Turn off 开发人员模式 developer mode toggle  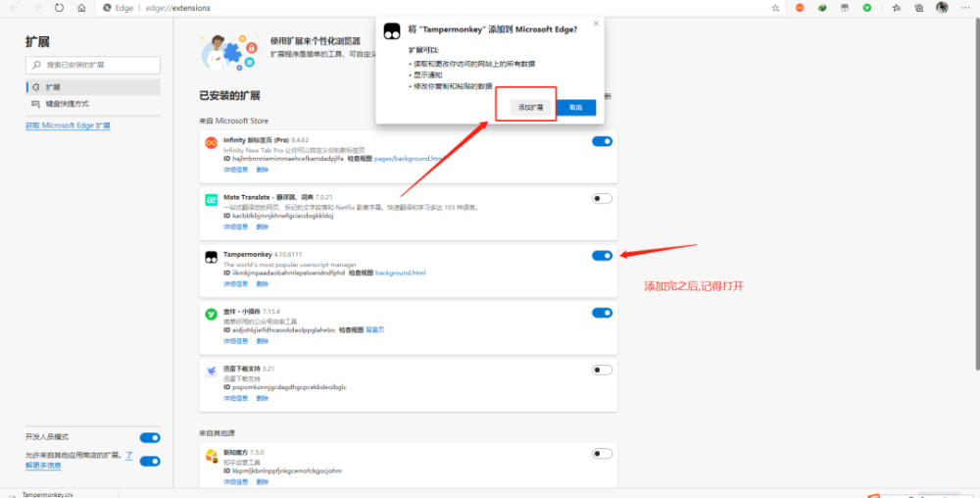150,438
